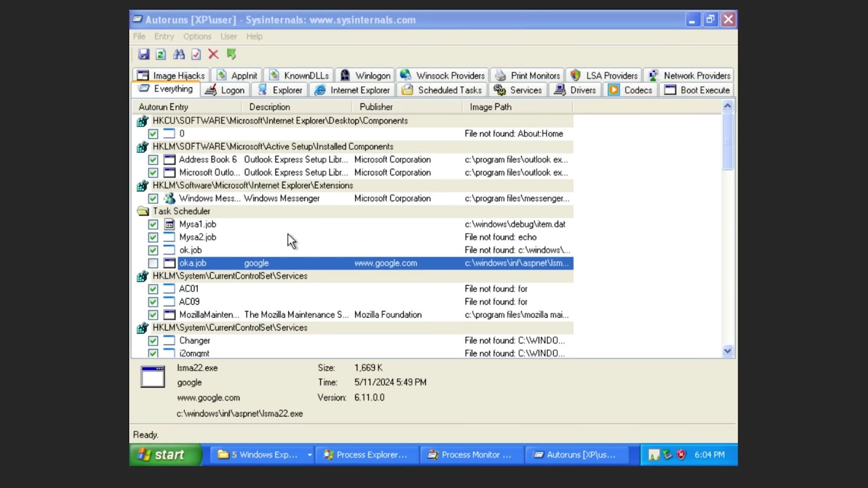Open the User menu

click(x=229, y=36)
